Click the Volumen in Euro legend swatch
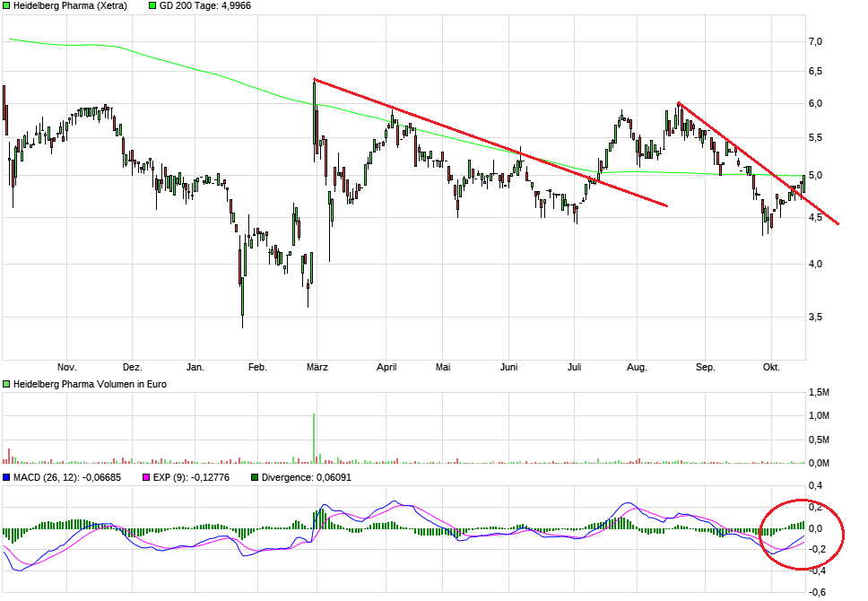The image size is (868, 601). click(x=6, y=384)
